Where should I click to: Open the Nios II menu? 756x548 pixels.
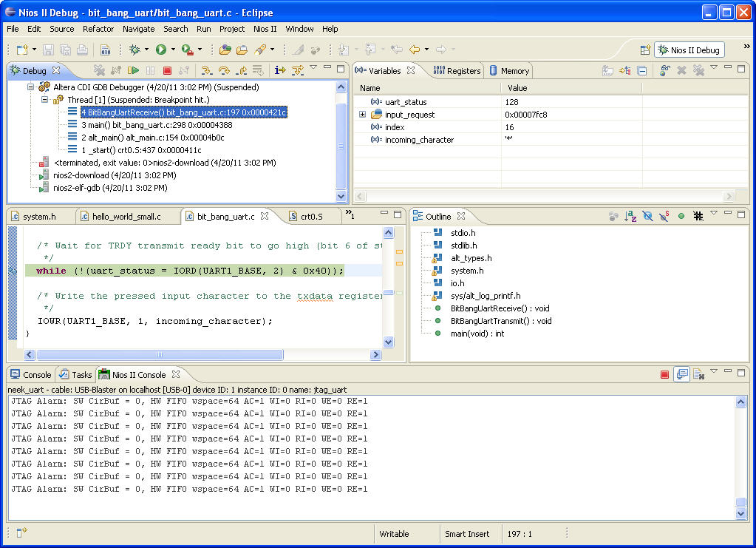point(265,29)
